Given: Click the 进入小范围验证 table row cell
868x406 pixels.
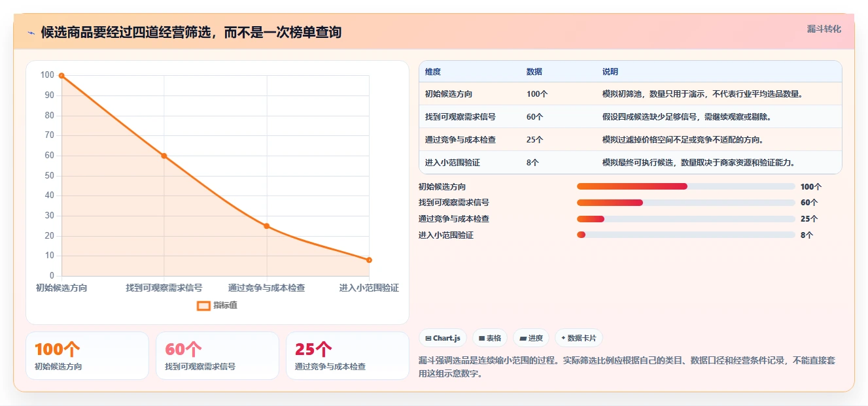Looking at the screenshot, I should click(453, 163).
